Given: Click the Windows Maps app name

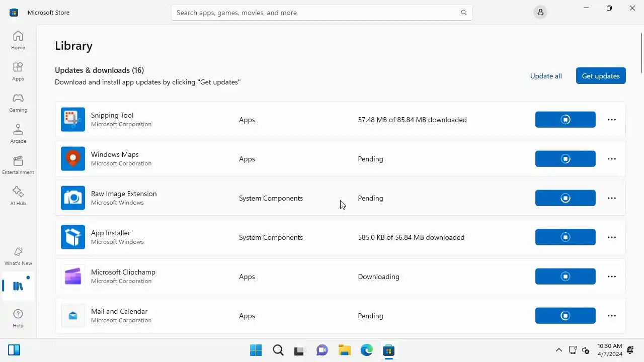Looking at the screenshot, I should [115, 154].
